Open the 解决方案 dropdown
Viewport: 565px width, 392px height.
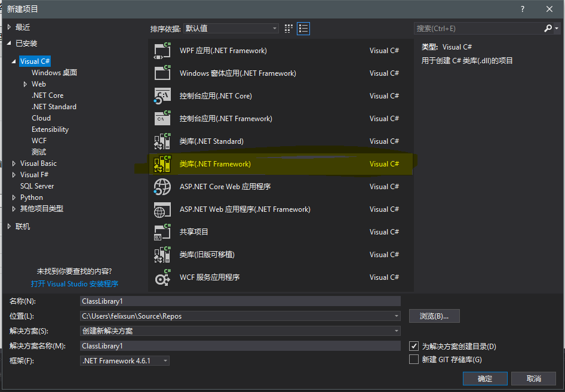click(x=397, y=331)
